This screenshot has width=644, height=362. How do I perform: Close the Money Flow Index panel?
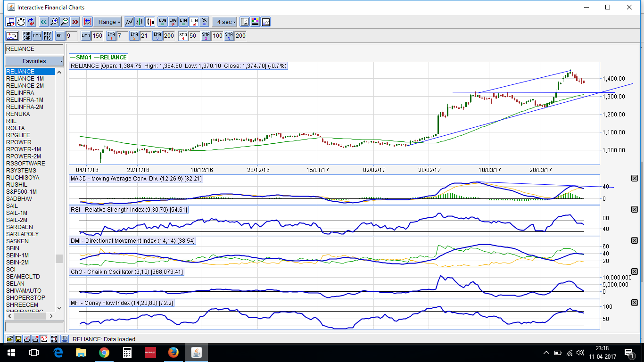pos(634,303)
